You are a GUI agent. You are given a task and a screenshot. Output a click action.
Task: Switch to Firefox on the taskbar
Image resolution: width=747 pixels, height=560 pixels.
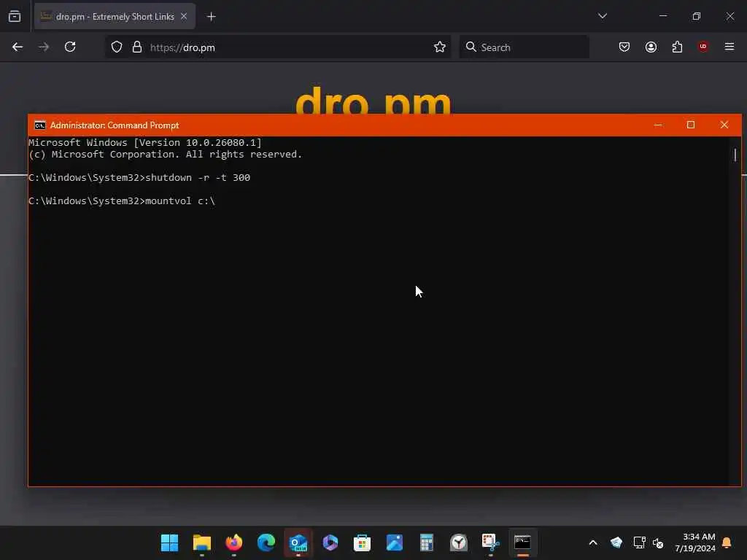pos(234,542)
